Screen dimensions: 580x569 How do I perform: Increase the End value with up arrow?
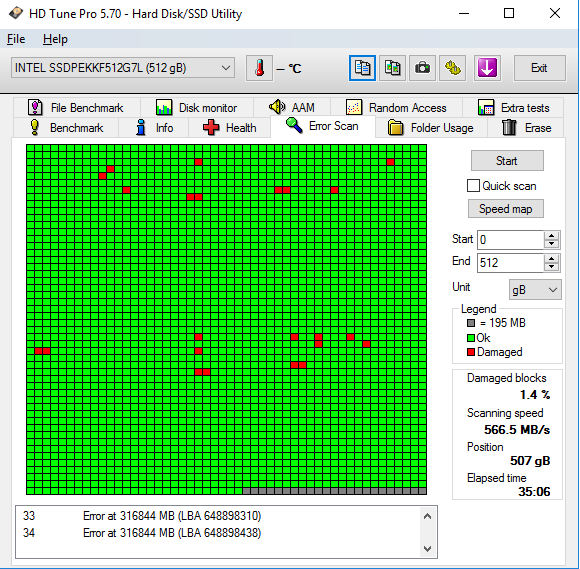(x=552, y=258)
